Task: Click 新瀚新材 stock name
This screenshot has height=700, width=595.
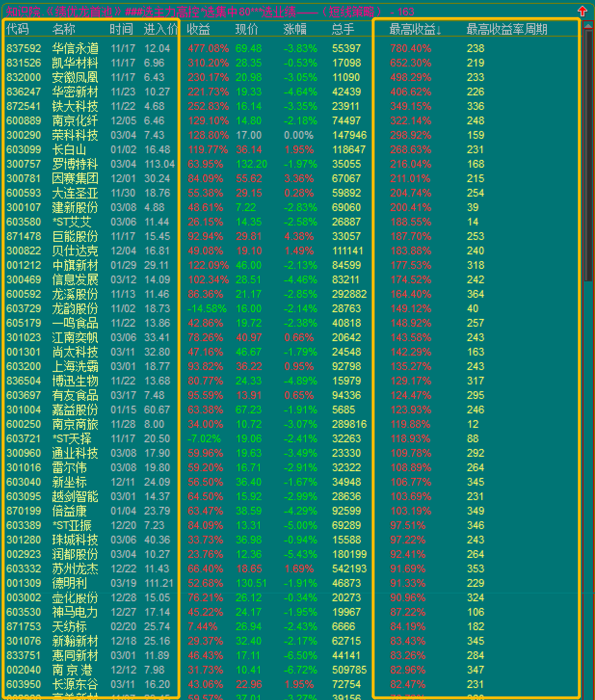Action: pyautogui.click(x=76, y=641)
